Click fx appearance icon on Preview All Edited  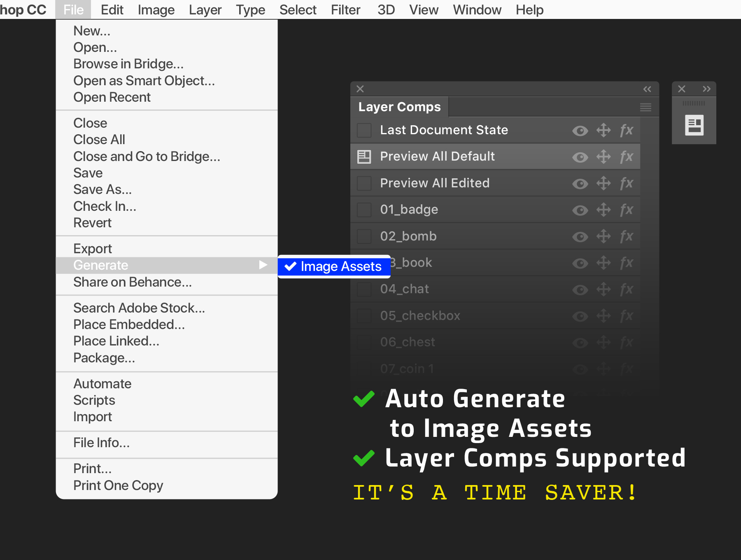pyautogui.click(x=627, y=184)
